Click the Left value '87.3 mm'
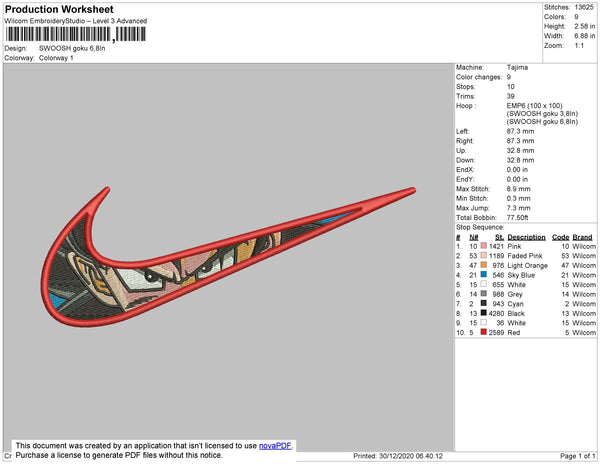 pyautogui.click(x=520, y=131)
